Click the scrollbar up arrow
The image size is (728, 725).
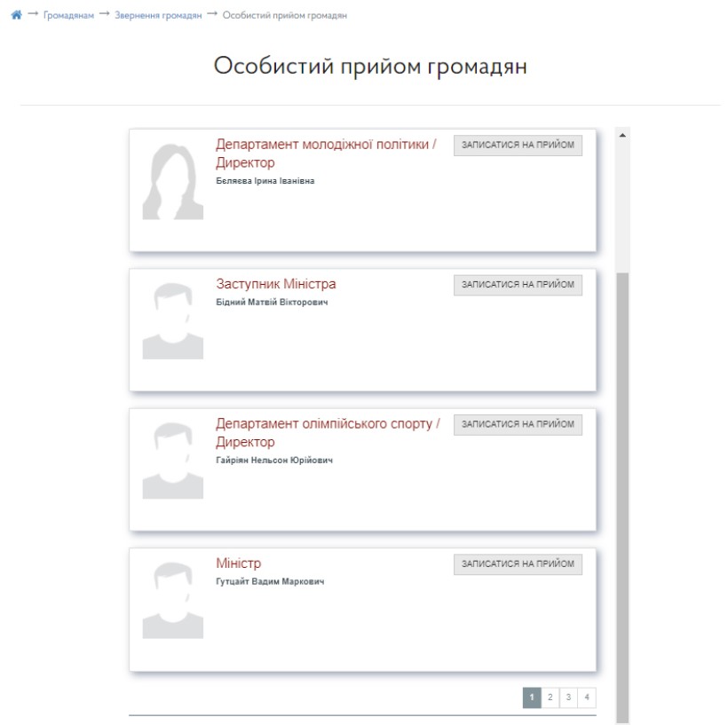pyautogui.click(x=622, y=135)
